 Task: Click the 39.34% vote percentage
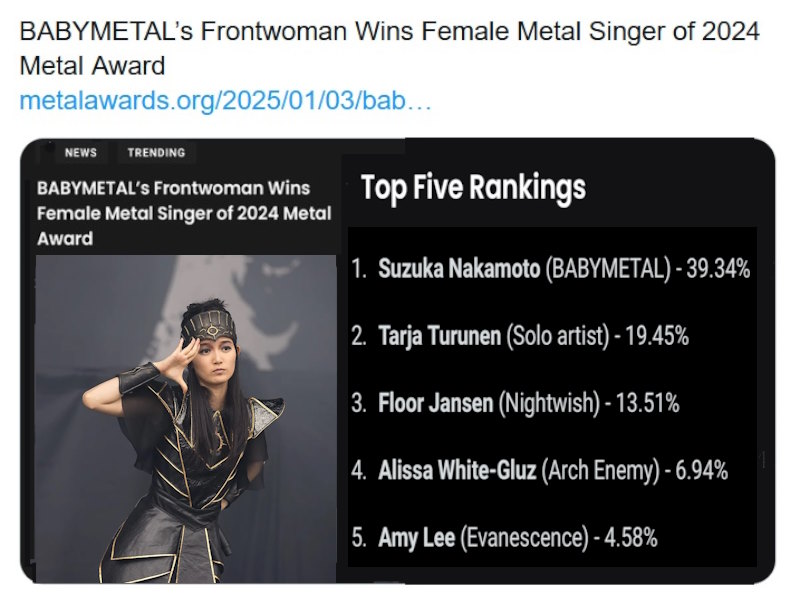point(718,268)
